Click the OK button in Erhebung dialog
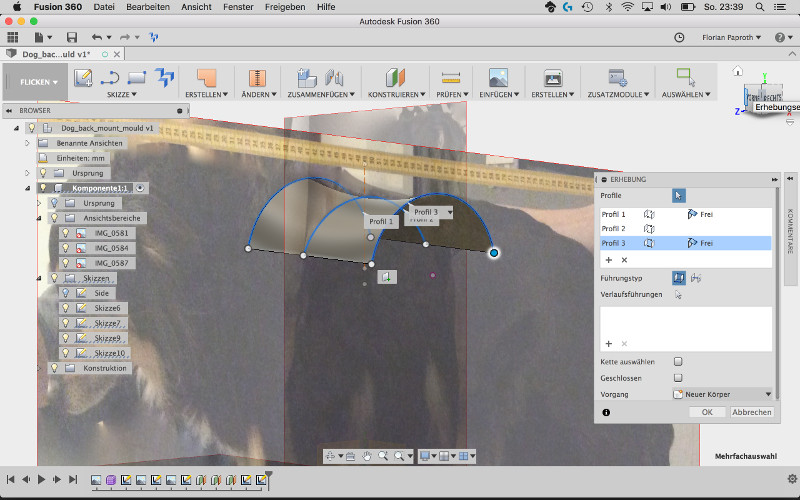 tap(706, 412)
